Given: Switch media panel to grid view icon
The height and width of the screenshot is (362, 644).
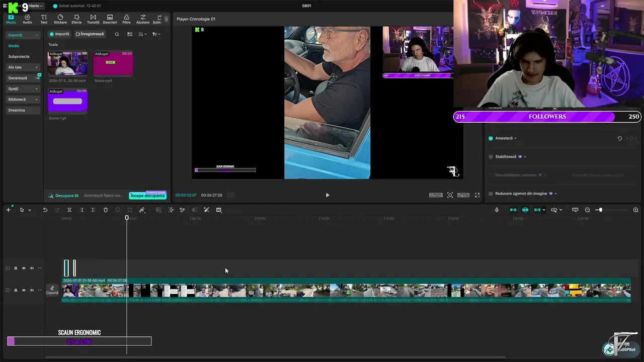Looking at the screenshot, I should tap(130, 34).
